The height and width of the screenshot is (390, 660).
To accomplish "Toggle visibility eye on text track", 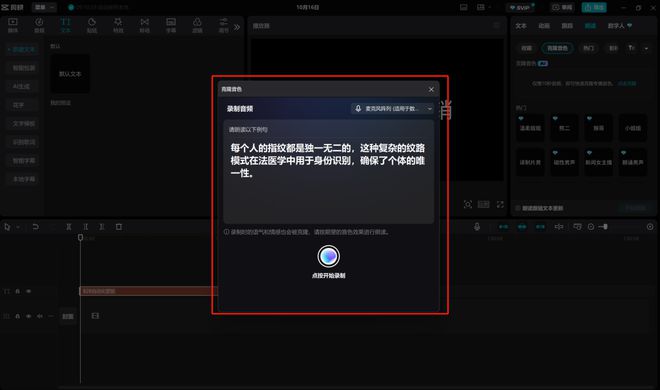I will (29, 291).
